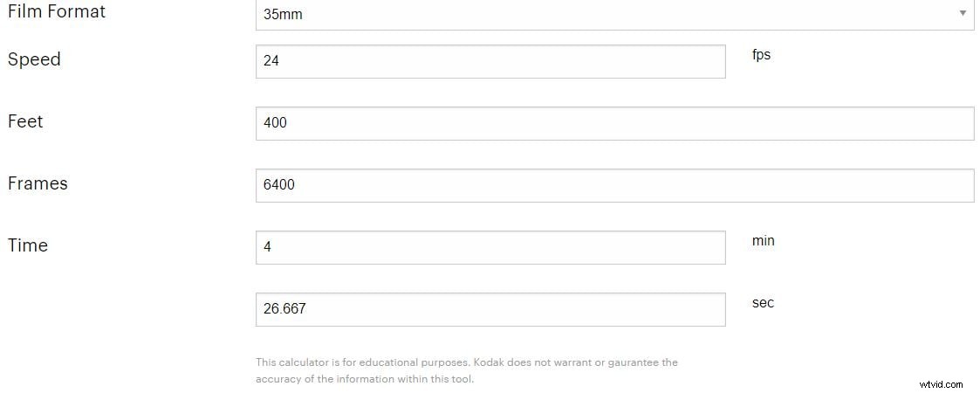Click the Speed label
980x393 pixels.
click(x=34, y=59)
